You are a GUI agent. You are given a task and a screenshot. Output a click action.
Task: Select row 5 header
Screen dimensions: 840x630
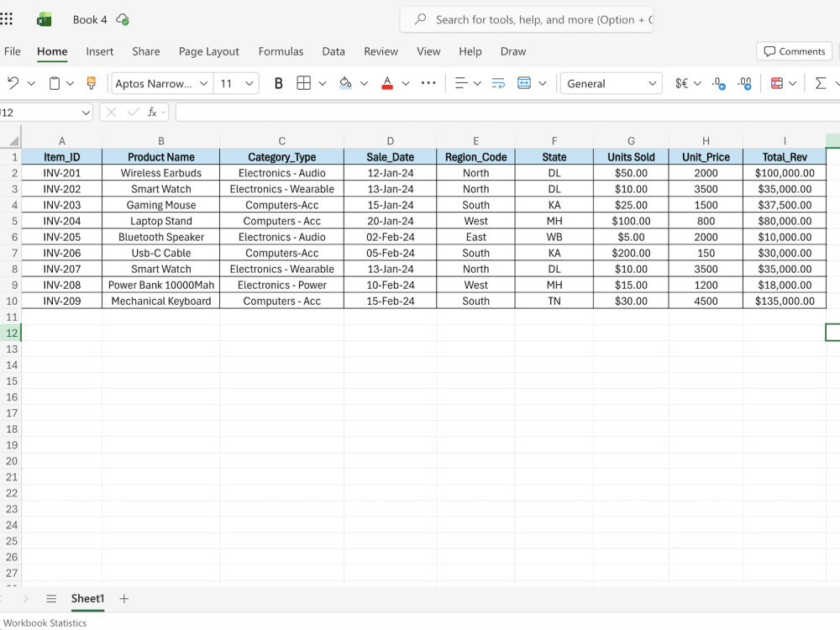[x=11, y=221]
